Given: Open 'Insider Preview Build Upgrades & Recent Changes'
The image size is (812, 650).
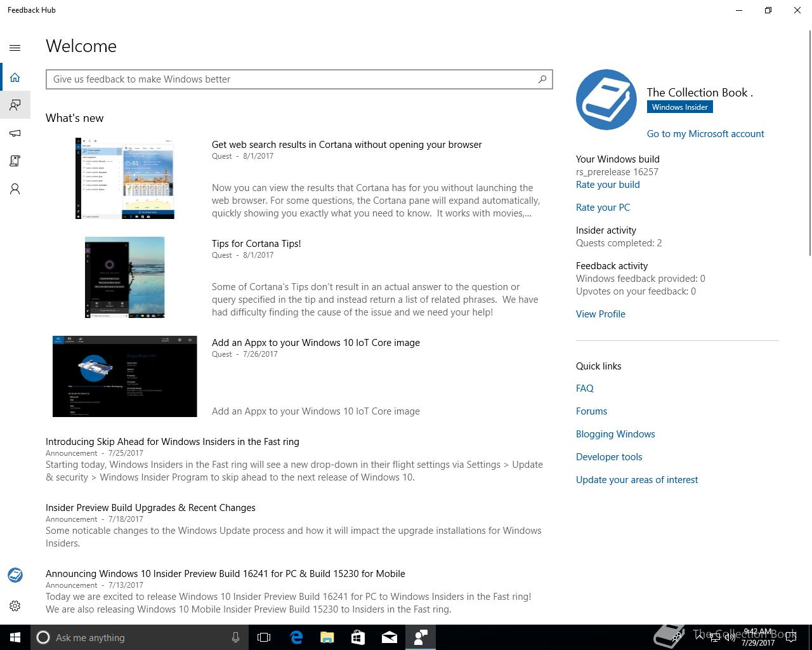Looking at the screenshot, I should [x=150, y=508].
